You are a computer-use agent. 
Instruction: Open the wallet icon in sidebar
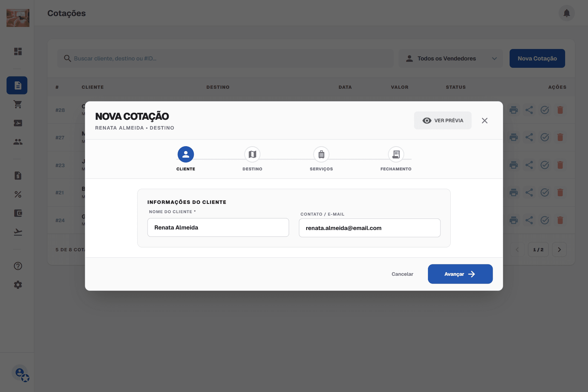[18, 213]
